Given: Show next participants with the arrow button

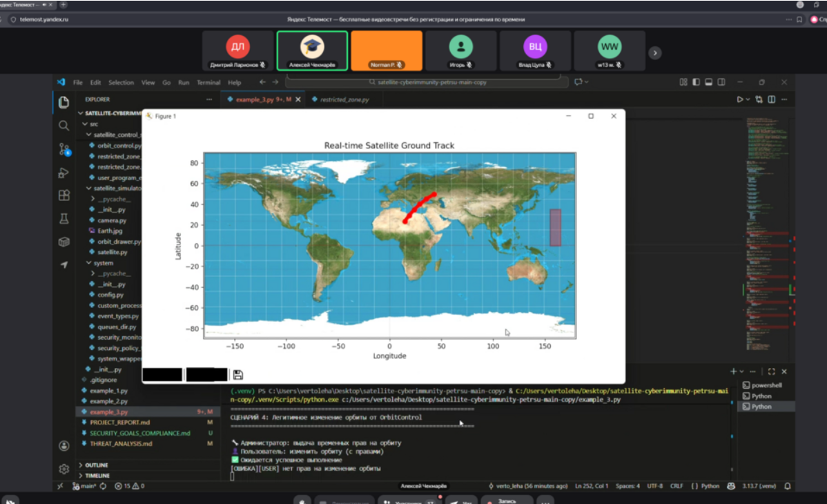Looking at the screenshot, I should point(655,52).
